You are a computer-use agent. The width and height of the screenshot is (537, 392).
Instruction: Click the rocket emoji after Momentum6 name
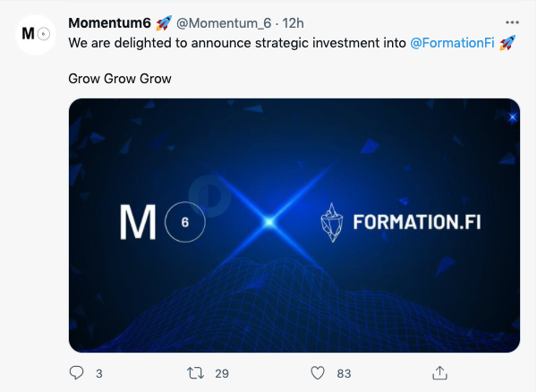point(164,23)
